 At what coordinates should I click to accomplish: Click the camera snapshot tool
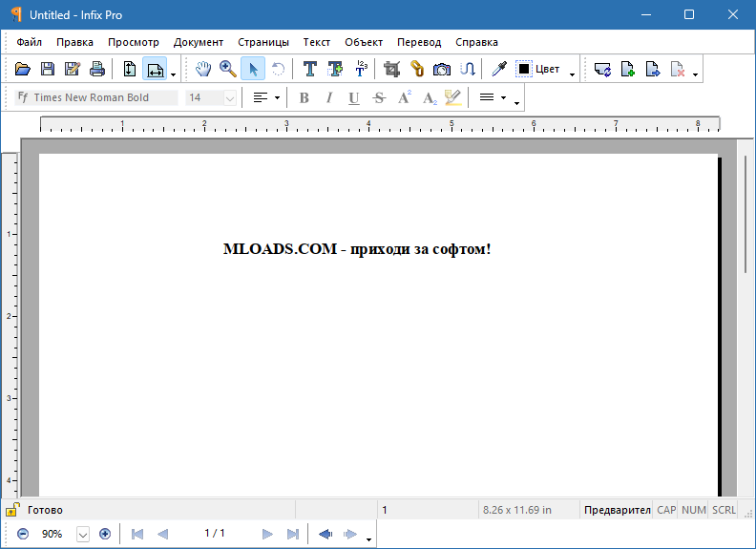coord(442,70)
